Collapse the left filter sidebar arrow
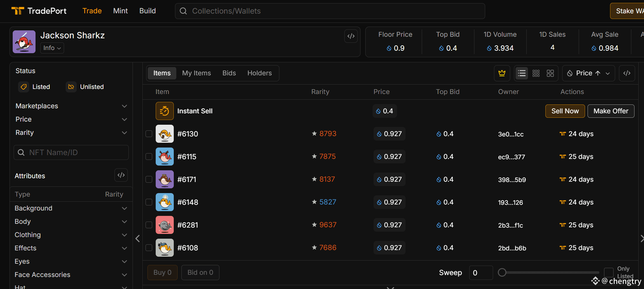Screen dimensions: 644x289 tap(138, 238)
